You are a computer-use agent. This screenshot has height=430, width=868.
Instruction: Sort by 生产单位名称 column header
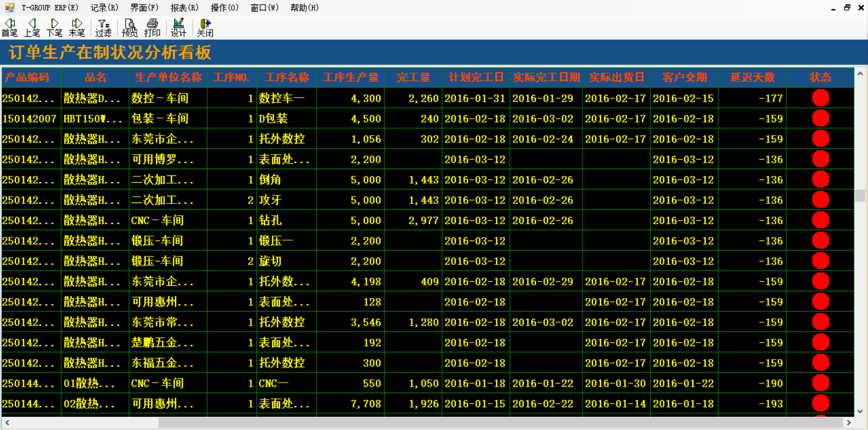tap(168, 77)
